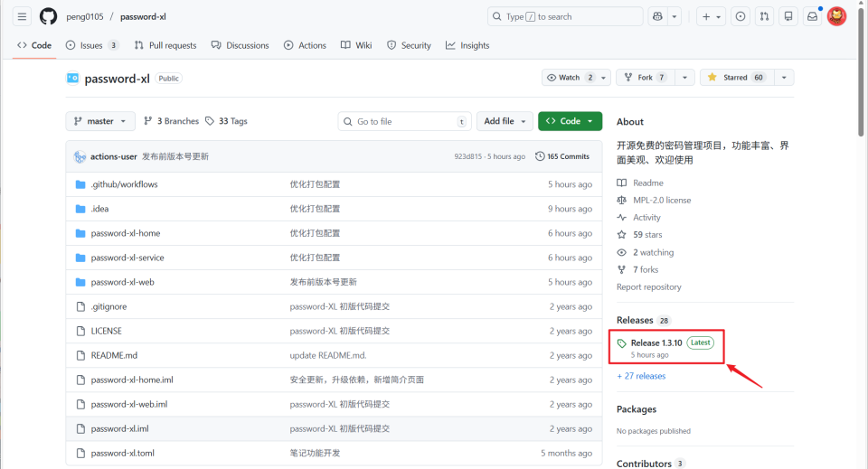Open pull requests icon in header
868x469 pixels.
765,16
